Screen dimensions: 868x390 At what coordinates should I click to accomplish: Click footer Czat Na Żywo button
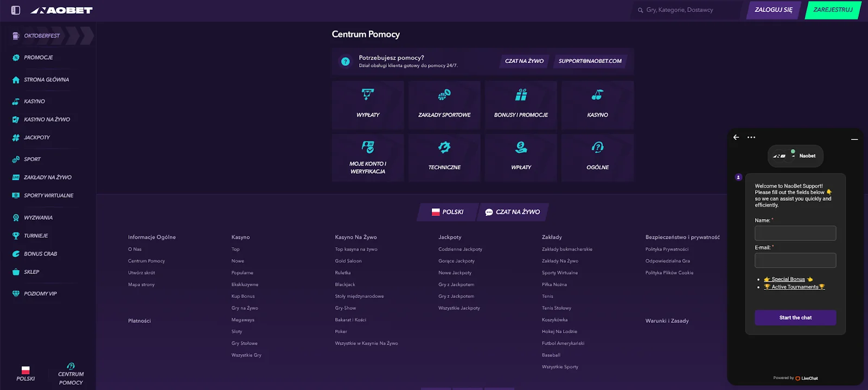513,212
